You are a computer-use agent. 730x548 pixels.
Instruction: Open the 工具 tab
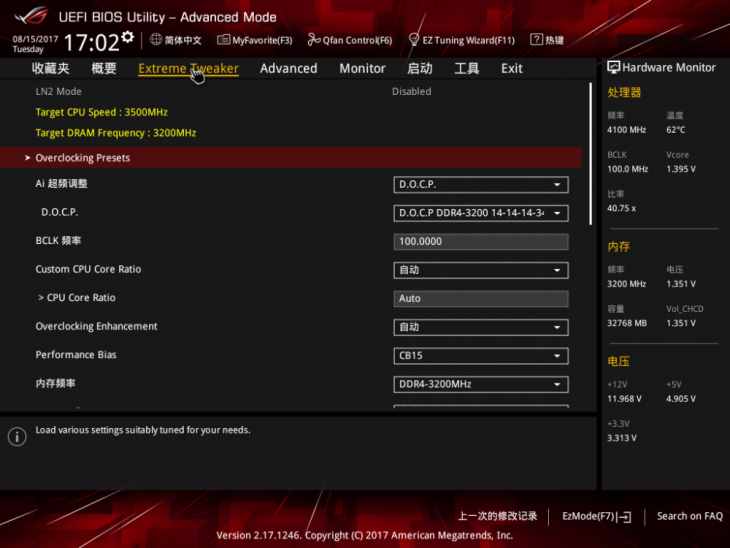click(466, 68)
